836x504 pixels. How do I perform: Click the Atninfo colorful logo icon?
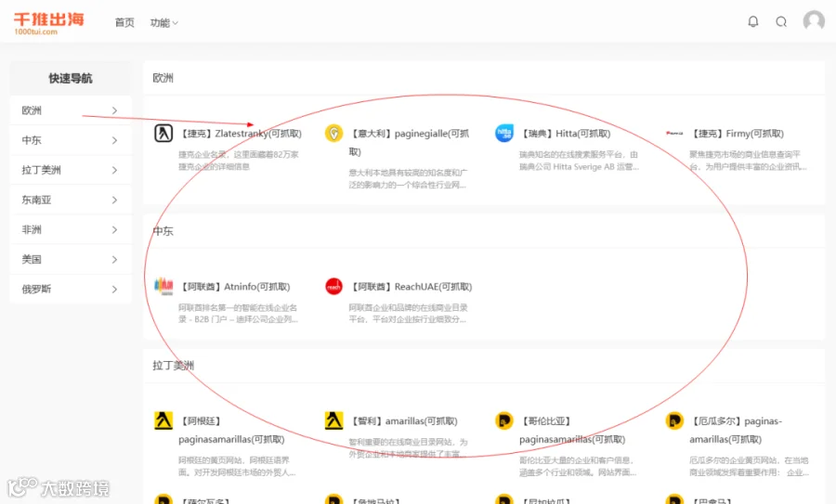pos(163,286)
